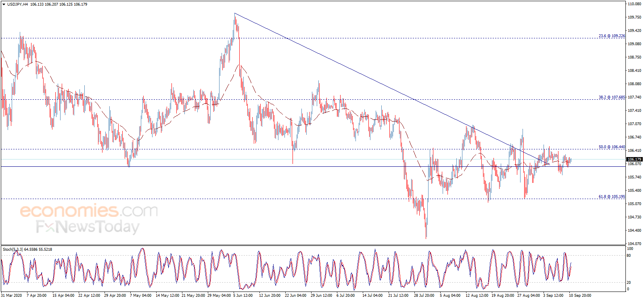The width and height of the screenshot is (644, 300).
Task: Click the 22 Apr 12:00 date label
Action: coord(89,296)
